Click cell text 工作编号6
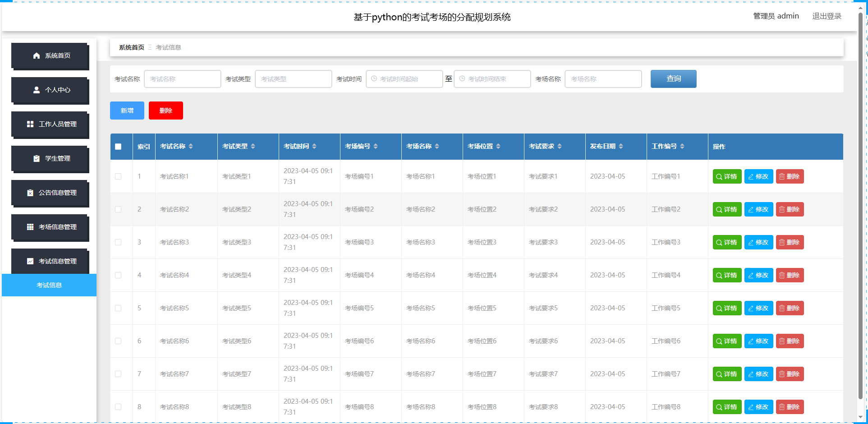Image resolution: width=868 pixels, height=424 pixels. coord(666,341)
